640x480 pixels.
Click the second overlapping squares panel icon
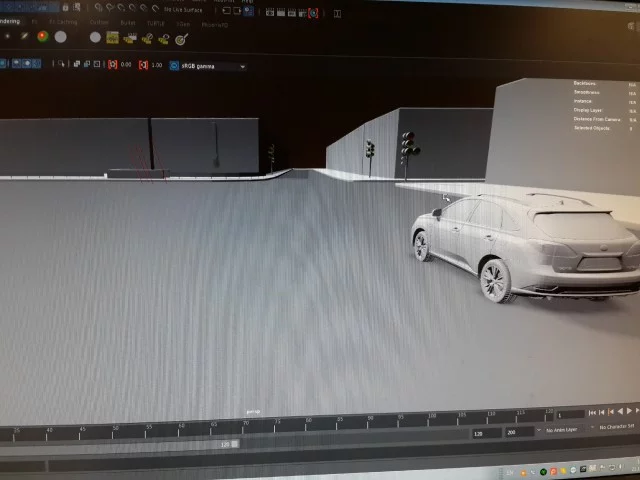87,64
